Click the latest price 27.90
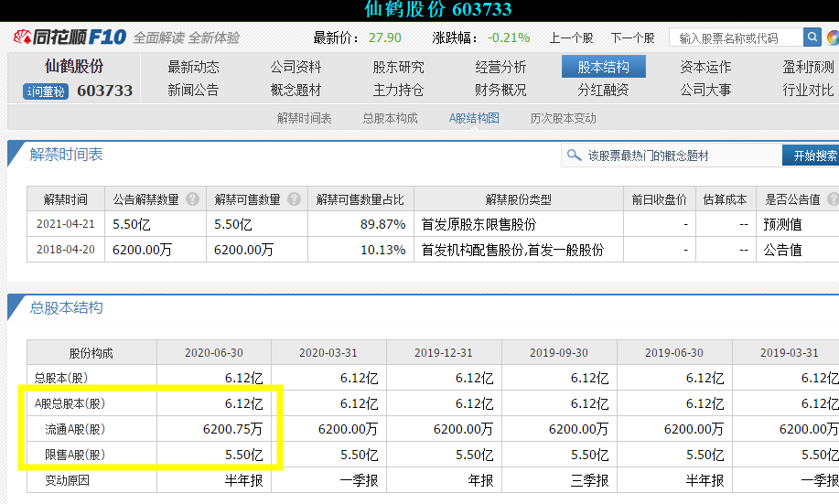Viewport: 839px width, 504px height. coord(384,38)
